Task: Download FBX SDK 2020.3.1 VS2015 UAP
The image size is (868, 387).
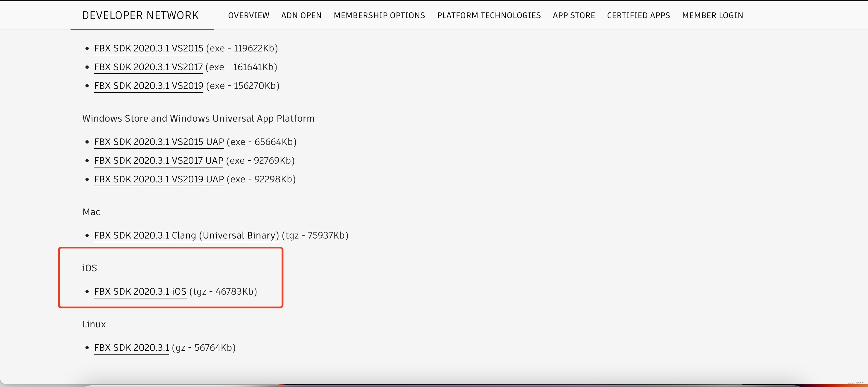Action: [x=159, y=142]
